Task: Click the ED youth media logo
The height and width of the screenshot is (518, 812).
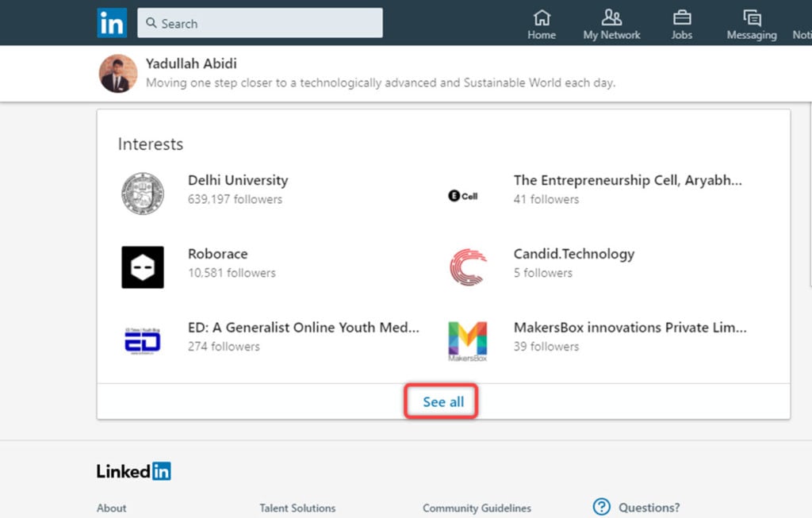Action: [x=143, y=341]
